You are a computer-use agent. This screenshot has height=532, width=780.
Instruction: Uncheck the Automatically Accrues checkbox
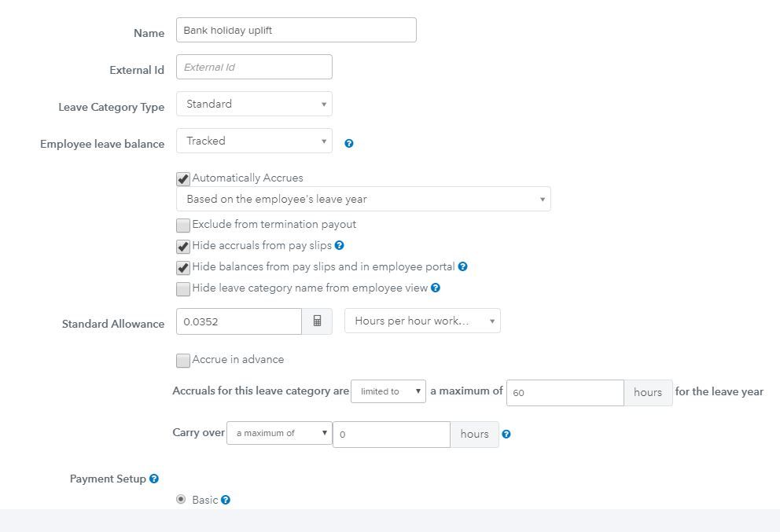click(x=183, y=179)
